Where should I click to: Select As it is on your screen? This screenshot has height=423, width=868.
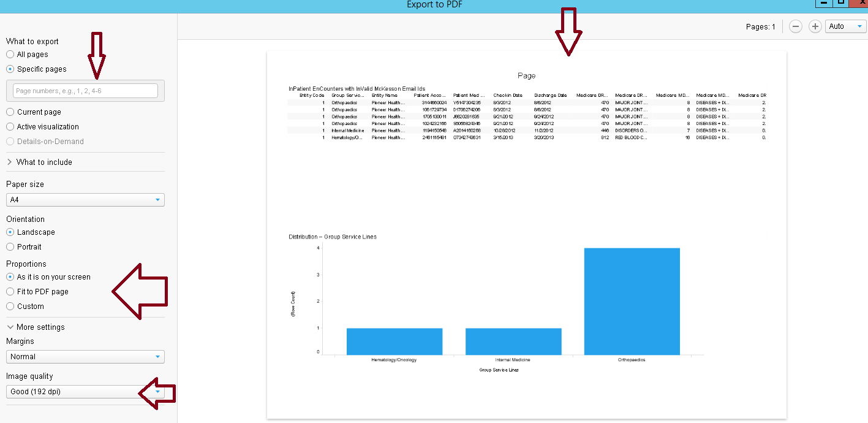(x=10, y=277)
